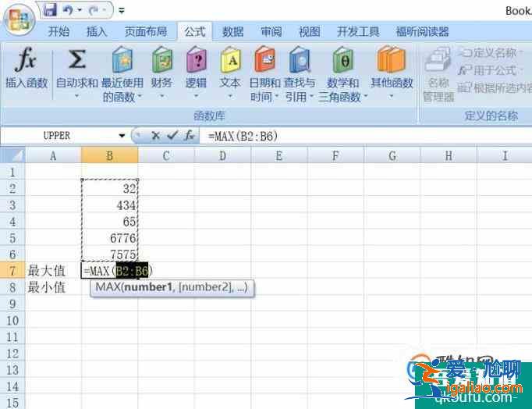Click cell containing 434
The width and height of the screenshot is (532, 409).
click(109, 204)
